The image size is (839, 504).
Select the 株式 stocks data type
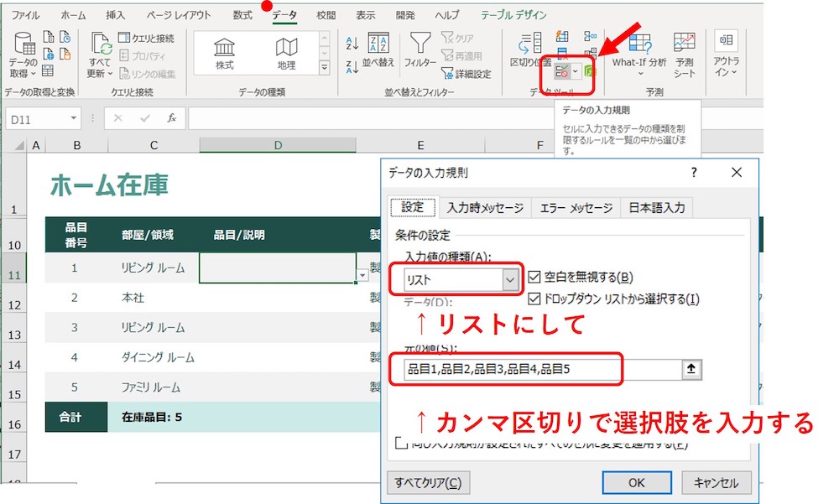pyautogui.click(x=224, y=54)
